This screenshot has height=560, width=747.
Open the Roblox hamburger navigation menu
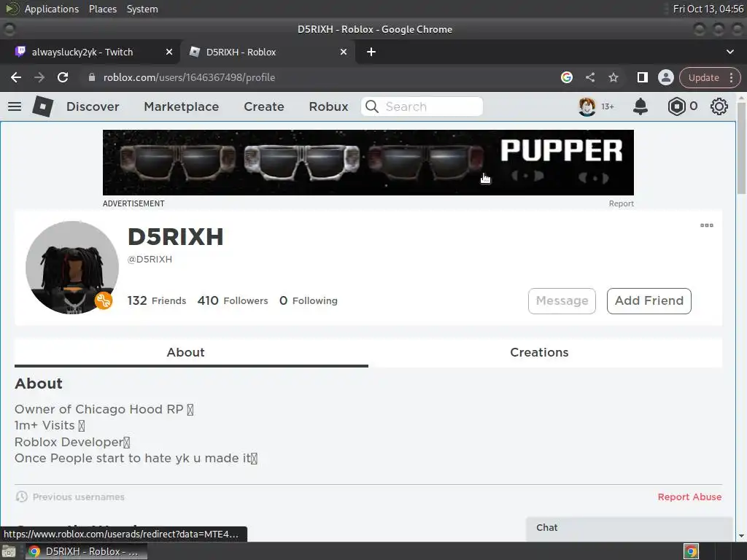click(x=15, y=106)
